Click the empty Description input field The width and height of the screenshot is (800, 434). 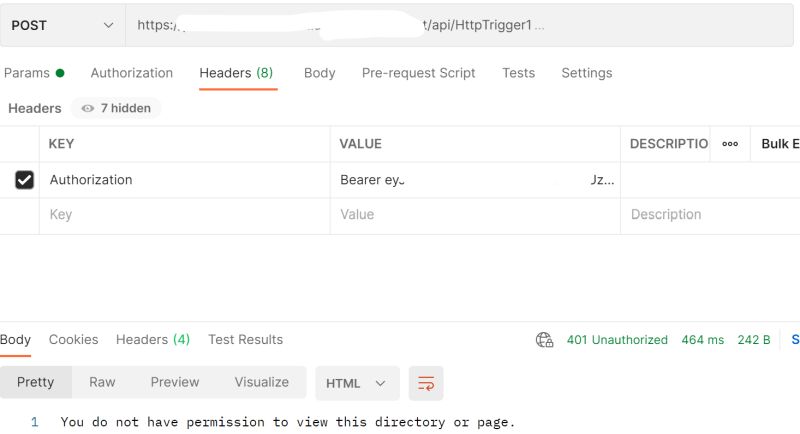click(x=710, y=215)
